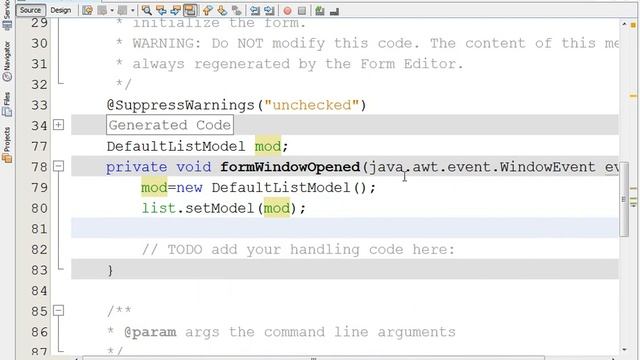Expand the Generated Code fold on line 34

pyautogui.click(x=58, y=125)
